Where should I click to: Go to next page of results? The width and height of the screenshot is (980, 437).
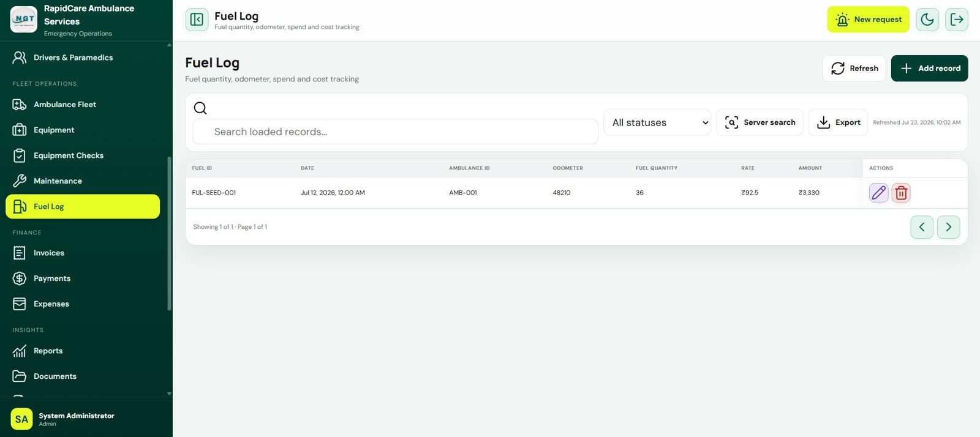[x=948, y=227]
